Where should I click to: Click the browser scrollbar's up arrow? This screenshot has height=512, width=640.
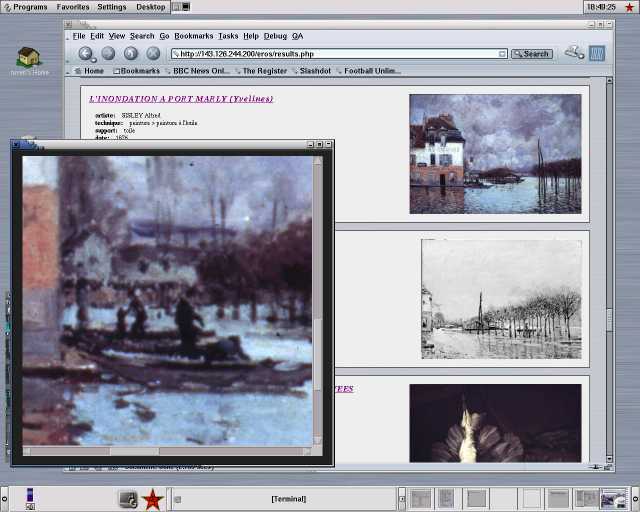(609, 81)
